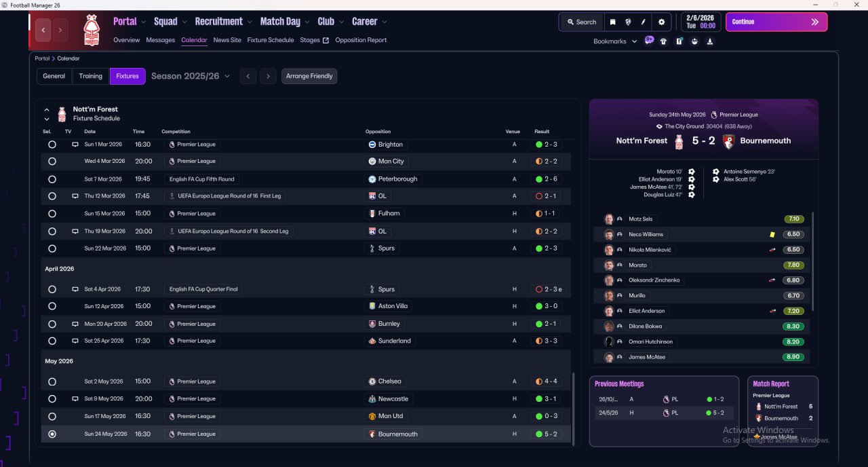Click the TV icon on the Burnley fixture
The height and width of the screenshot is (467, 868).
(x=75, y=324)
